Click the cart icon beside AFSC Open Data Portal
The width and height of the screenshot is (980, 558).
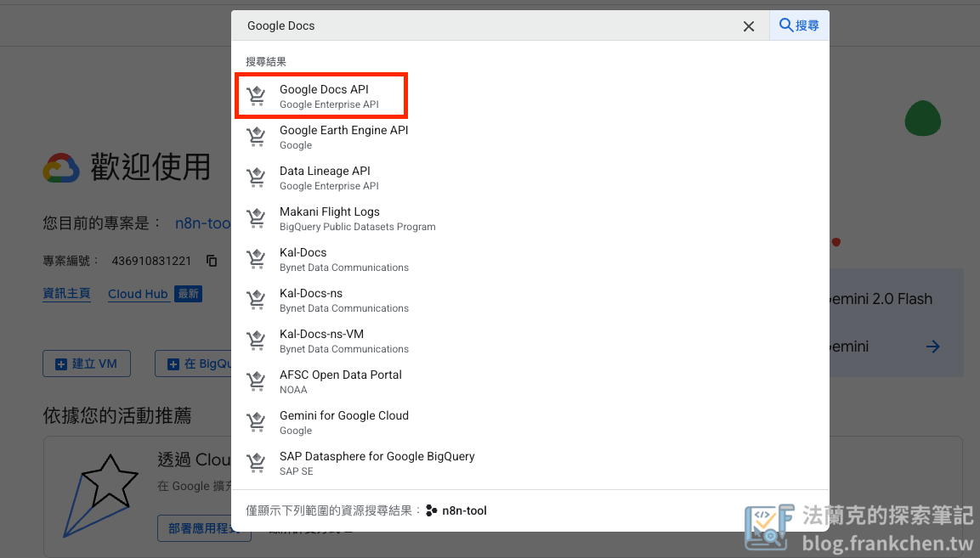pyautogui.click(x=256, y=382)
